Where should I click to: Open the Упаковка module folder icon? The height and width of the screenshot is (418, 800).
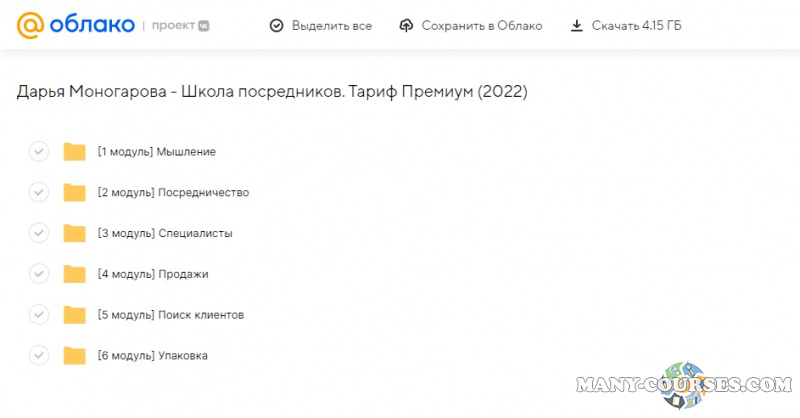74,355
